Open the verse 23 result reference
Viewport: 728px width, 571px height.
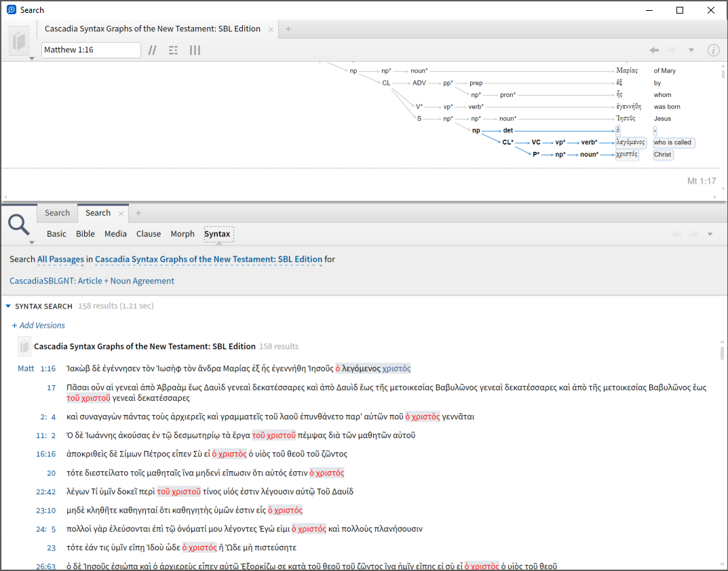pyautogui.click(x=51, y=548)
